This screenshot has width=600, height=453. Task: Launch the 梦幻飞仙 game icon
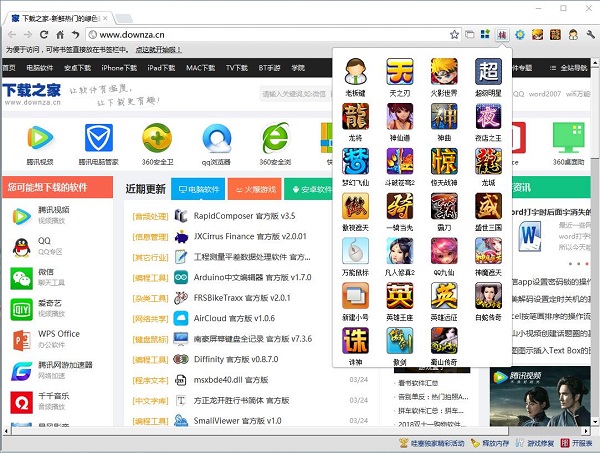coord(355,161)
